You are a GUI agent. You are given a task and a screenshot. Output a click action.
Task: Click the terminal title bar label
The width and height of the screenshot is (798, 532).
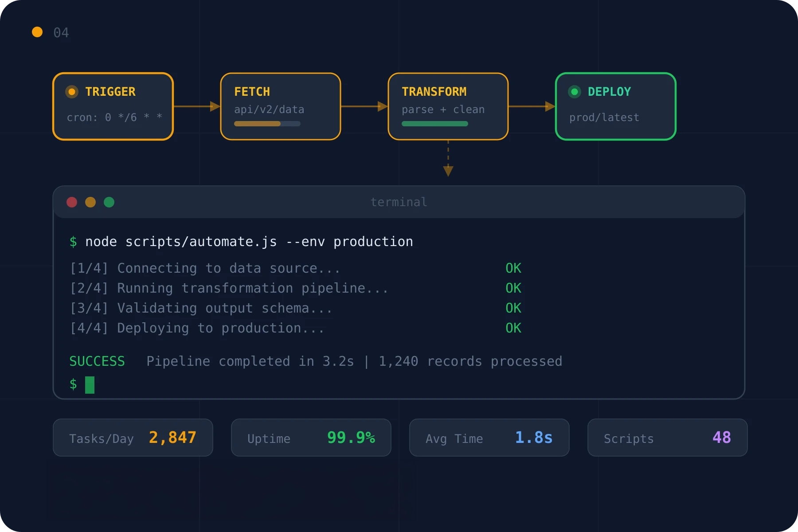[x=399, y=202]
